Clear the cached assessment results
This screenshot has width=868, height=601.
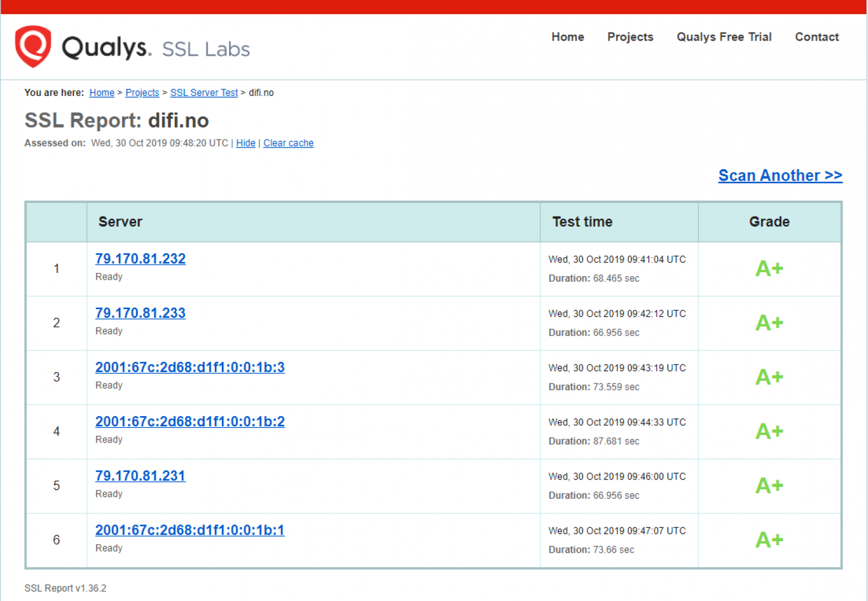click(288, 143)
